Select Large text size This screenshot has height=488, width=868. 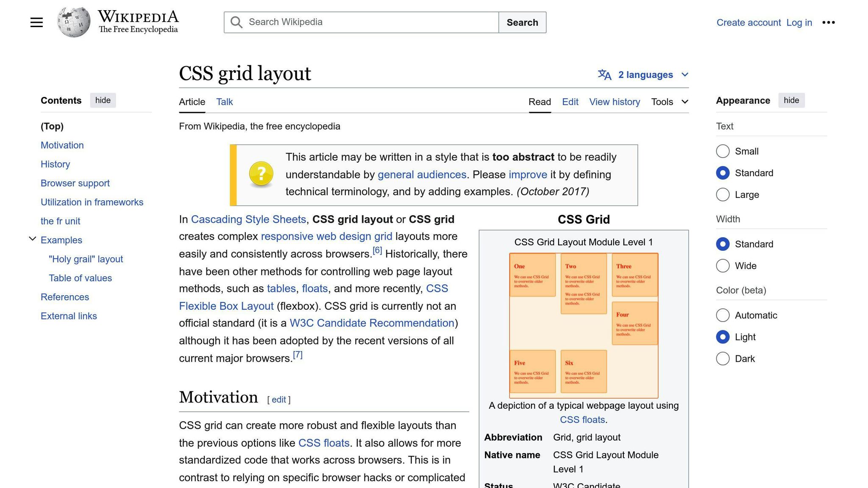pos(723,194)
